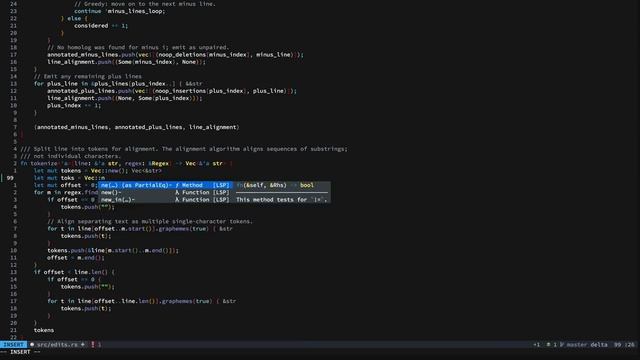
Task: Click the "// No homolog was found" comment
Action: [138, 48]
